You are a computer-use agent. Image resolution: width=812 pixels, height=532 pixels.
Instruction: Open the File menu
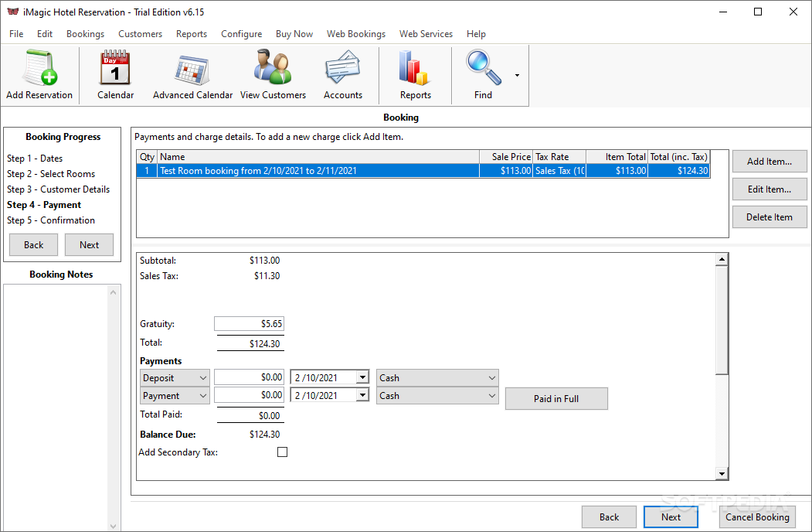[16, 34]
